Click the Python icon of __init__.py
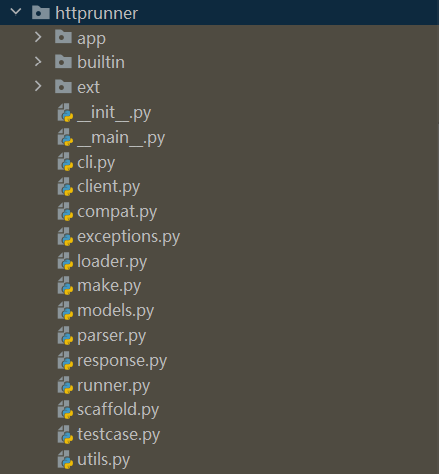 click(x=65, y=113)
